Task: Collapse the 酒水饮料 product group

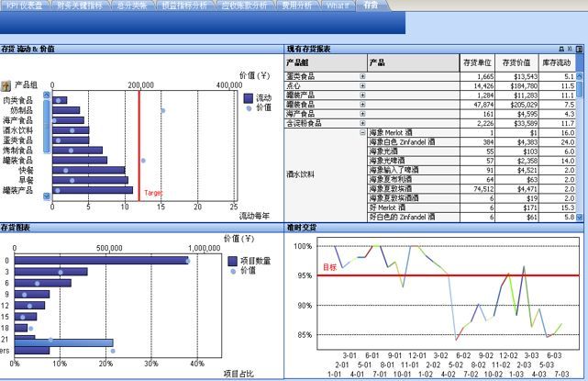Action: tap(362, 133)
